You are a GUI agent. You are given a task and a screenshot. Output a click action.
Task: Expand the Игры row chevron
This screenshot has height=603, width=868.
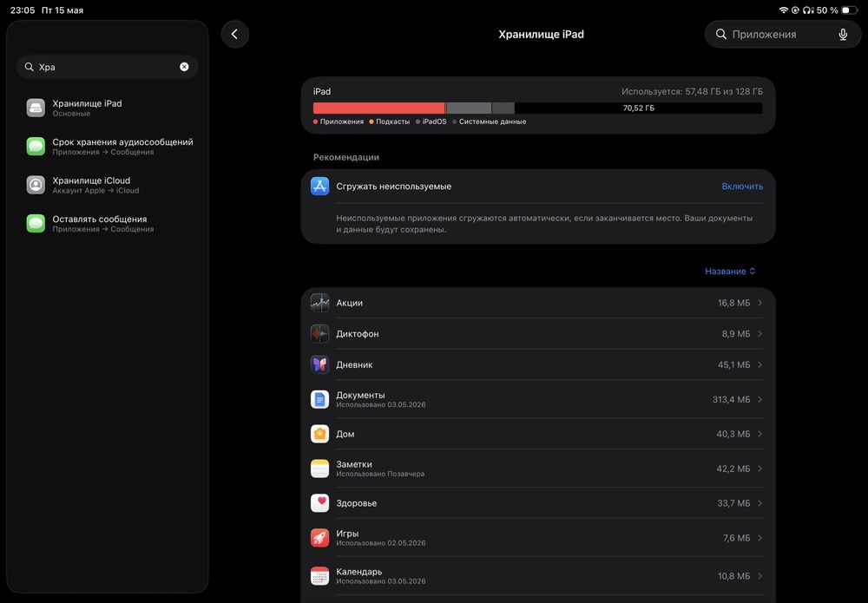click(x=760, y=538)
